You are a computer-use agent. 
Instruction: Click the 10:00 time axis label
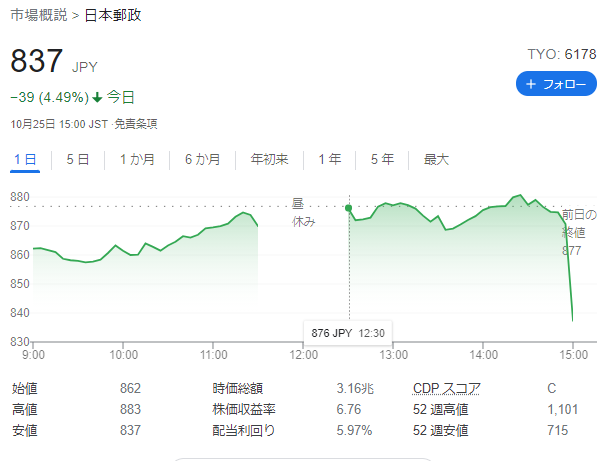coord(124,355)
